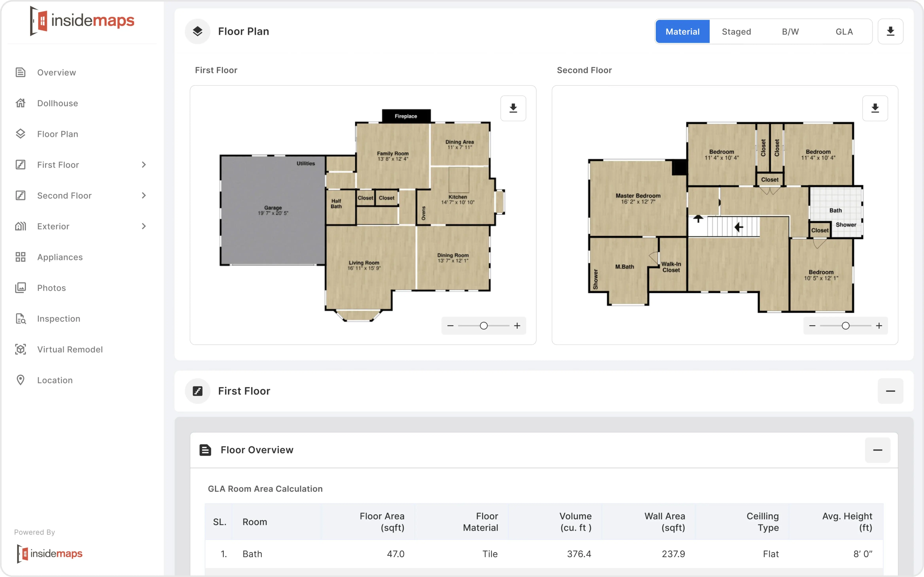Image resolution: width=924 pixels, height=577 pixels.
Task: Zoom in on First Floor plan
Action: pyautogui.click(x=517, y=325)
